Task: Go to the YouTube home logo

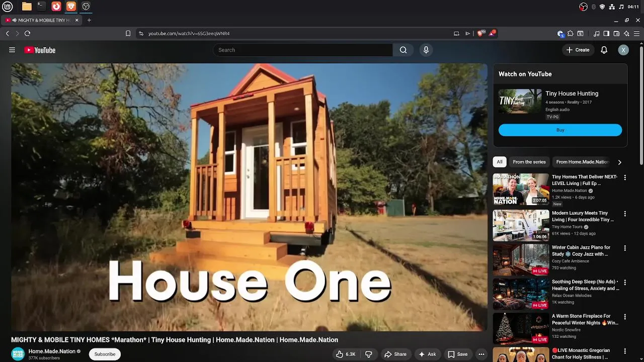Action: (40, 50)
